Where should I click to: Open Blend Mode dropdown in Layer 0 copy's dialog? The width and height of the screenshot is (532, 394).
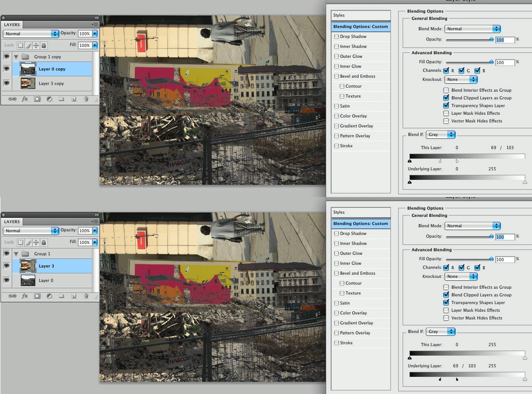point(472,29)
